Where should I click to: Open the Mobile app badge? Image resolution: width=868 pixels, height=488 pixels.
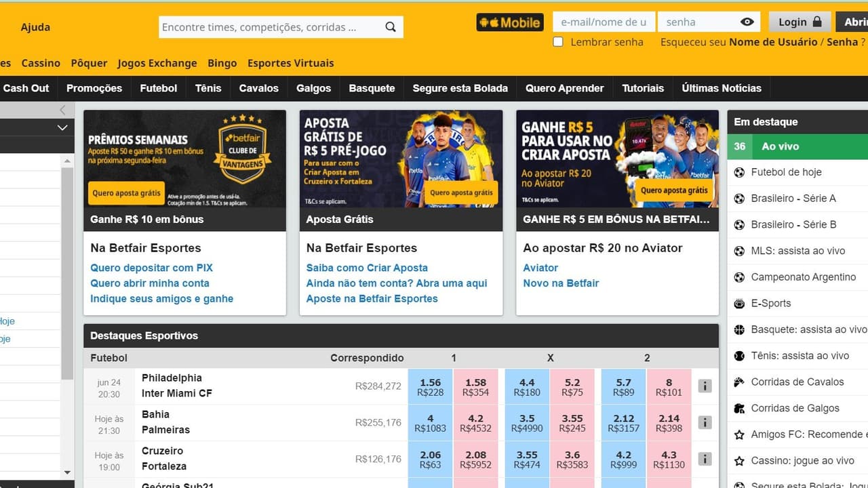[x=510, y=22]
